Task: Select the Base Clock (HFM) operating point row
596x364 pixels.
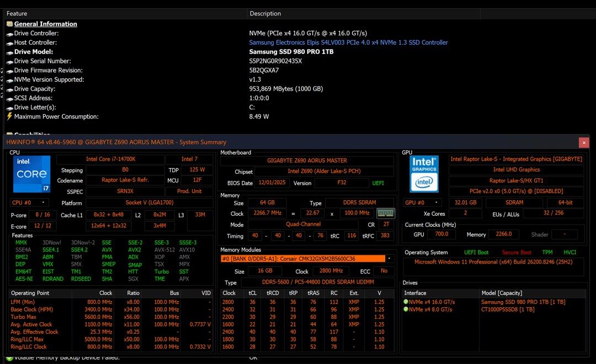Action: click(x=110, y=309)
